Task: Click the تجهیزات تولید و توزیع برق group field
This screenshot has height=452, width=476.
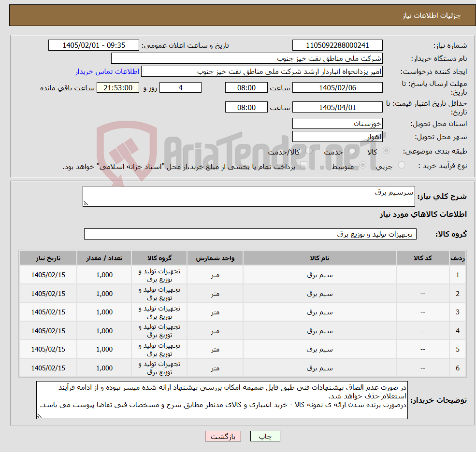Action: click(250, 234)
